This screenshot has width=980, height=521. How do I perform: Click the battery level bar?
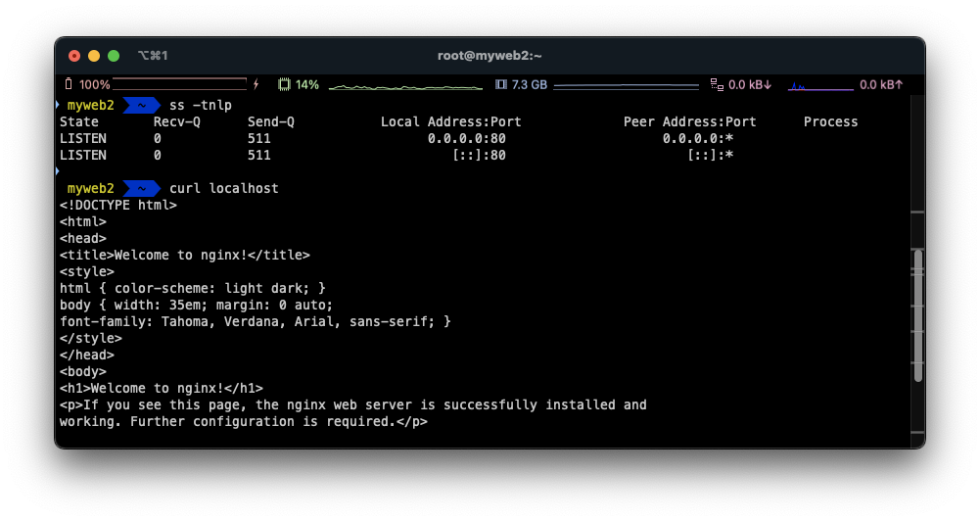point(180,84)
